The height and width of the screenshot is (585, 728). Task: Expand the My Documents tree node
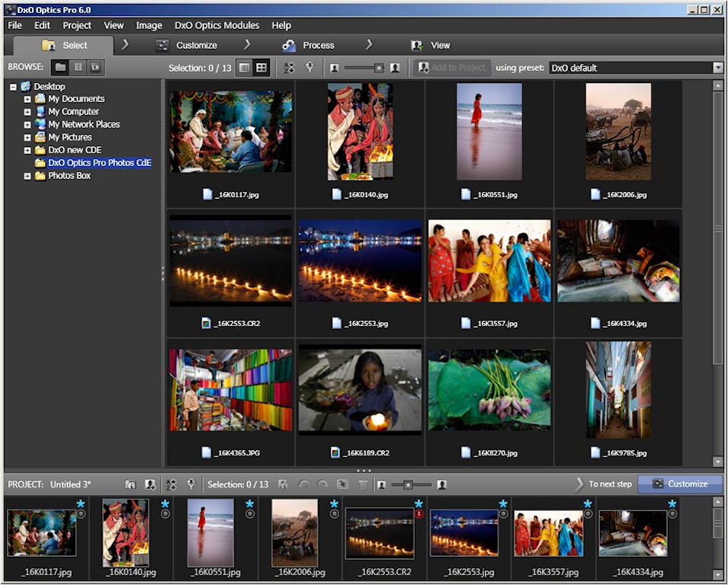click(x=27, y=99)
